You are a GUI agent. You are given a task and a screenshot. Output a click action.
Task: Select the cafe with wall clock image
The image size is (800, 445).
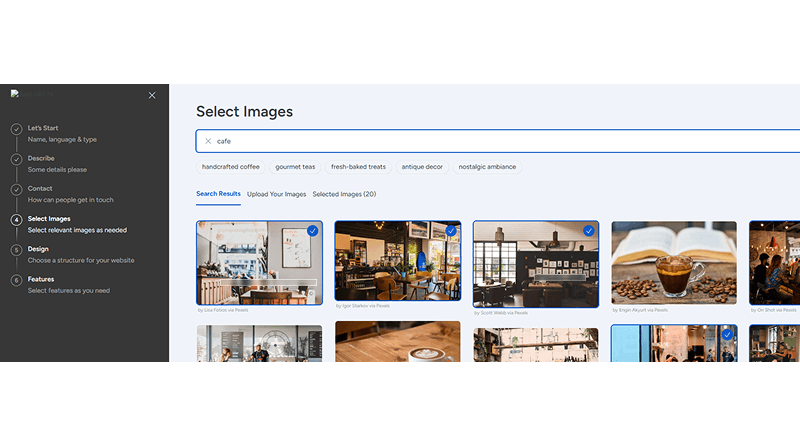point(259,343)
